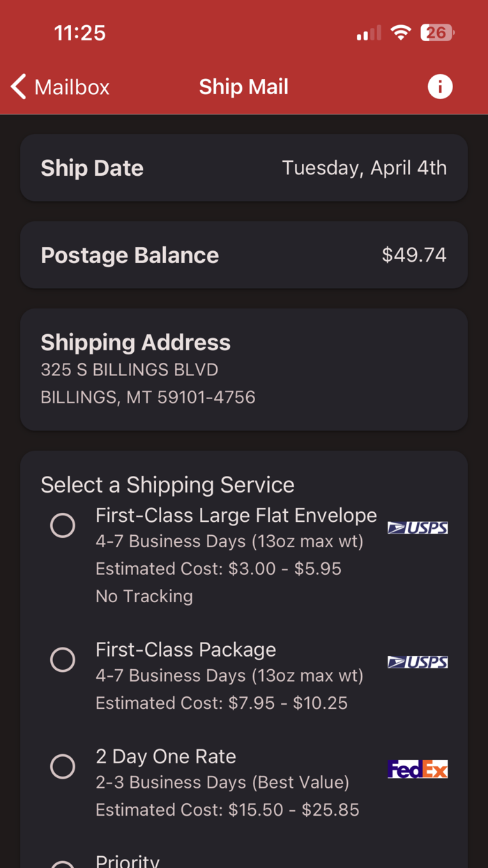Image resolution: width=488 pixels, height=868 pixels.
Task: Tap the FedEx logo next to 2 Day One Rate
Action: (x=418, y=769)
